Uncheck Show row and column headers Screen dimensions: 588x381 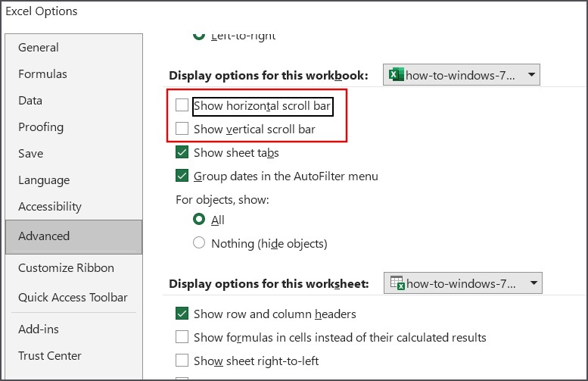182,313
